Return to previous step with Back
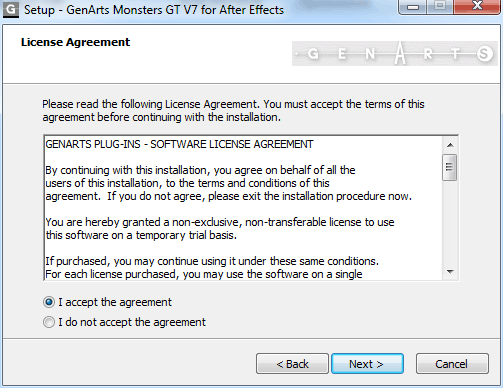This screenshot has width=503, height=388. click(x=292, y=364)
